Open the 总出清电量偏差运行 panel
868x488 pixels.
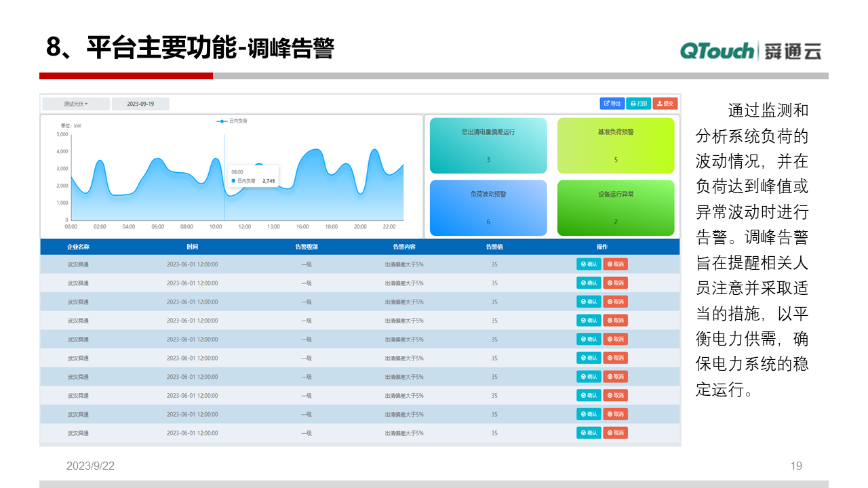[488, 145]
